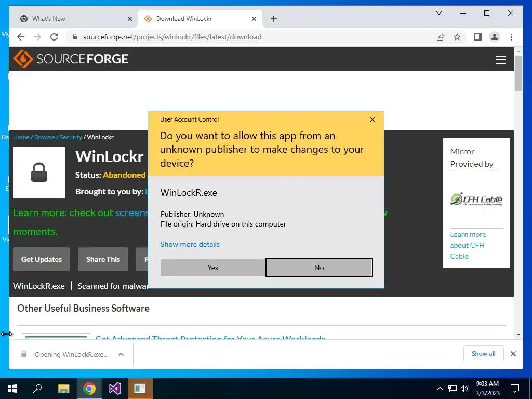Click the address bar URL
This screenshot has width=532, height=399.
point(172,37)
